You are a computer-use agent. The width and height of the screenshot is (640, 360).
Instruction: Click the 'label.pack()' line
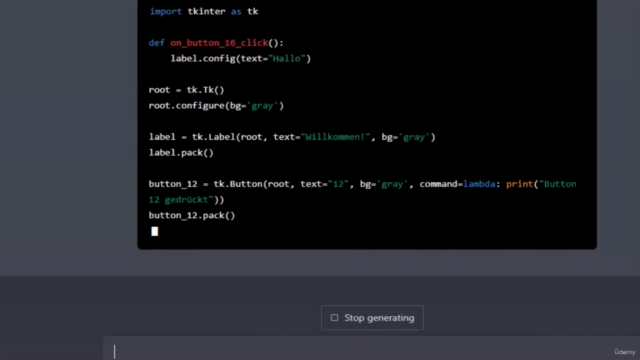[181, 153]
